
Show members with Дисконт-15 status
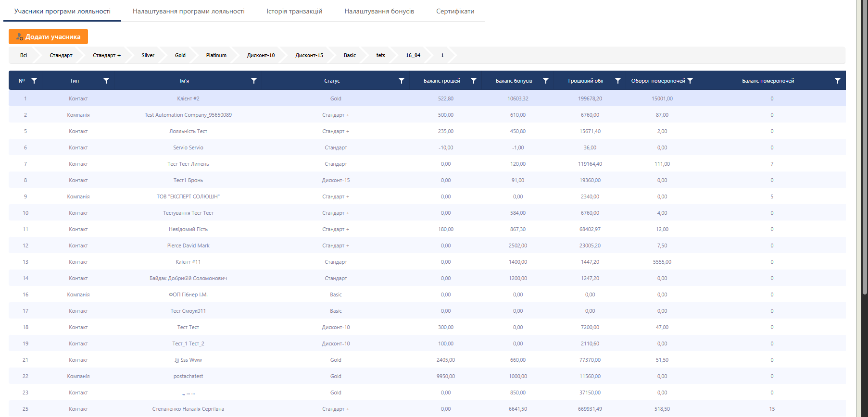click(x=309, y=55)
